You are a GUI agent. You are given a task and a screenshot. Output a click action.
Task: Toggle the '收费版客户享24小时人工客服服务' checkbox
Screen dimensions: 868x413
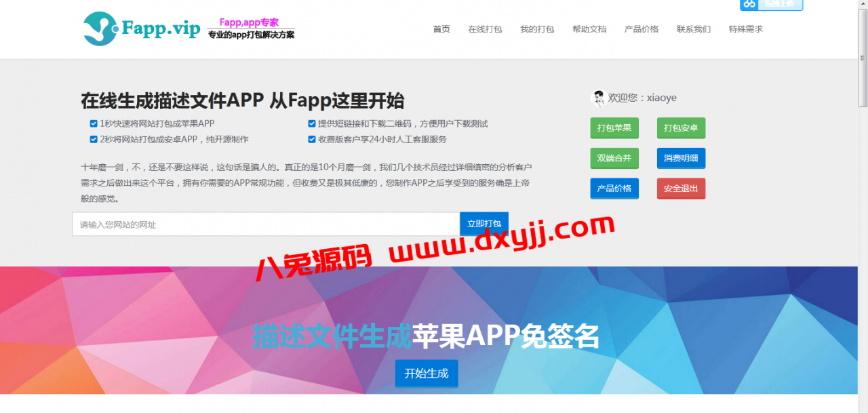312,139
